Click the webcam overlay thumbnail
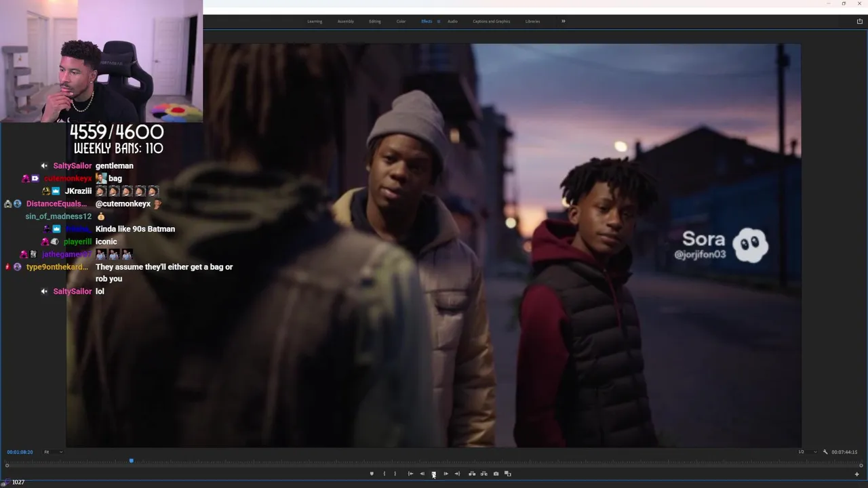The height and width of the screenshot is (488, 868). point(101,61)
